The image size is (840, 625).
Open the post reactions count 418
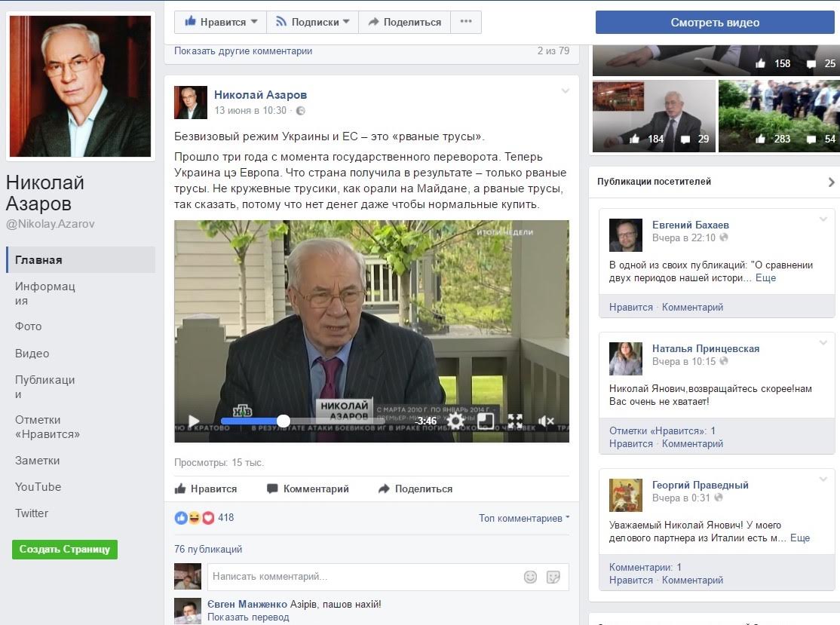(225, 517)
